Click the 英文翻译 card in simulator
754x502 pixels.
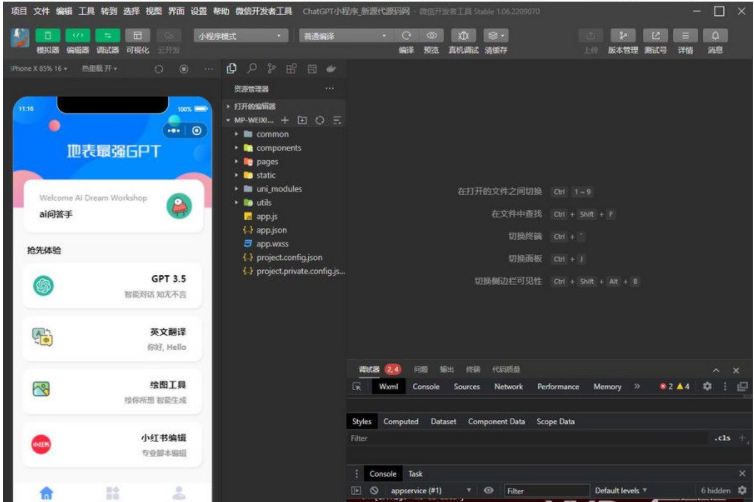click(112, 338)
